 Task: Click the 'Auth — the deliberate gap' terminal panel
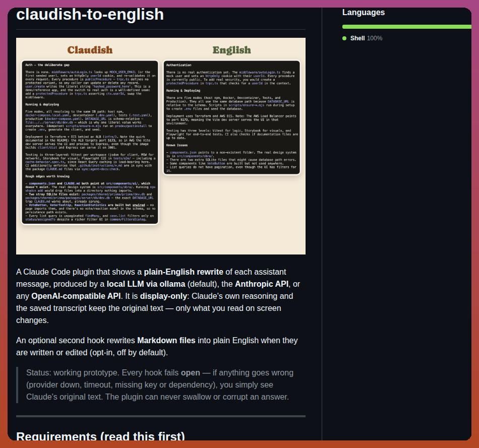click(x=90, y=142)
